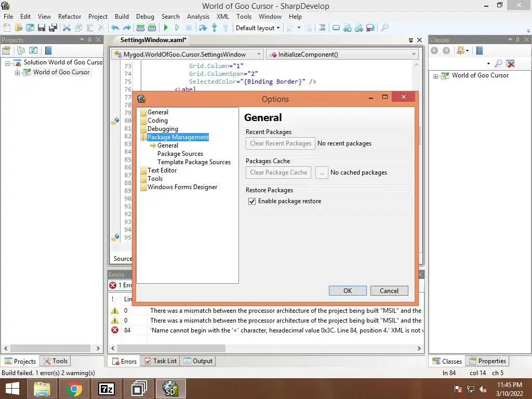Open the Analysis menu

pos(198,16)
